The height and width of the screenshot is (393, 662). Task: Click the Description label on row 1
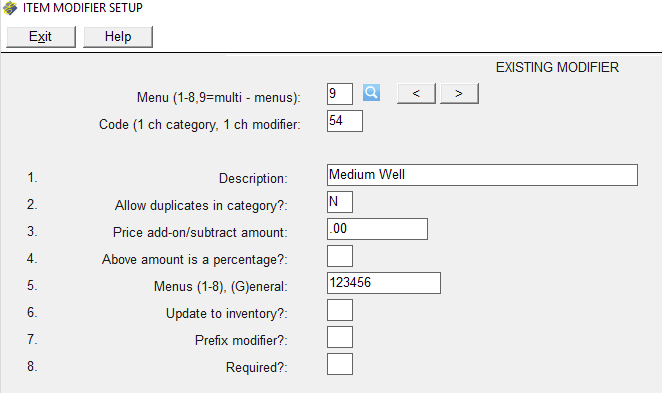click(253, 179)
